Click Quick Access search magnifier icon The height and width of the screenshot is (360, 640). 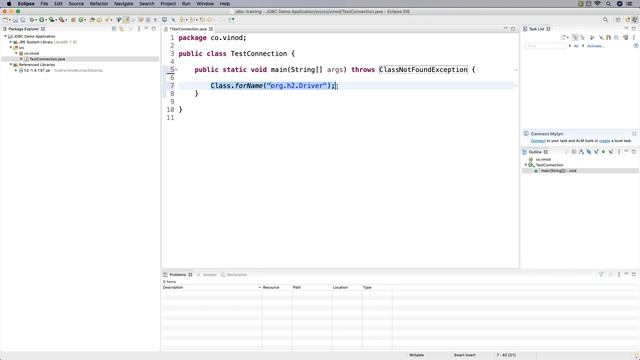[605, 20]
